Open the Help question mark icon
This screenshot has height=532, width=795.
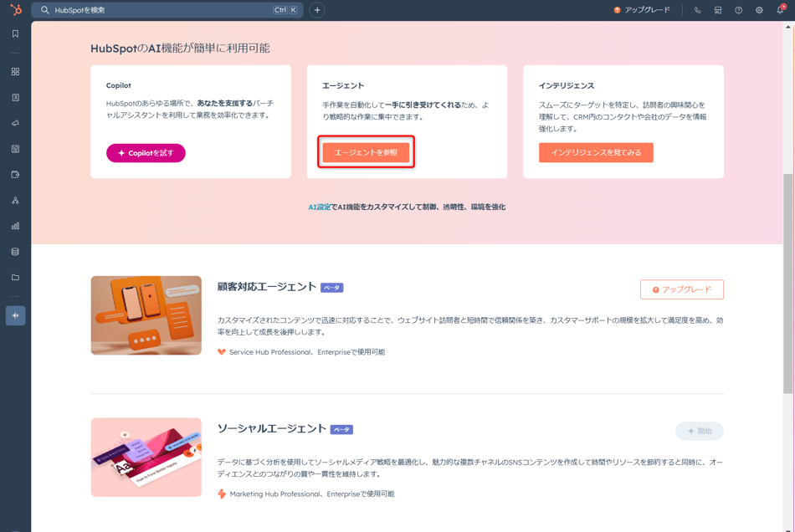[739, 10]
